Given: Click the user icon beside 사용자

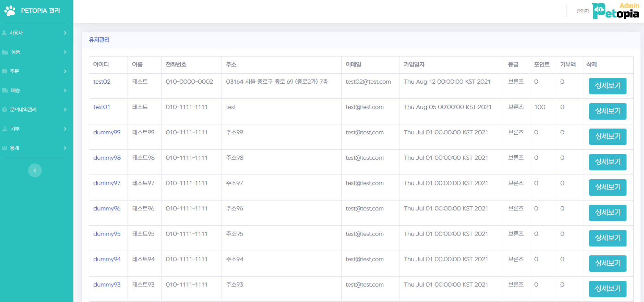Looking at the screenshot, I should 4,33.
